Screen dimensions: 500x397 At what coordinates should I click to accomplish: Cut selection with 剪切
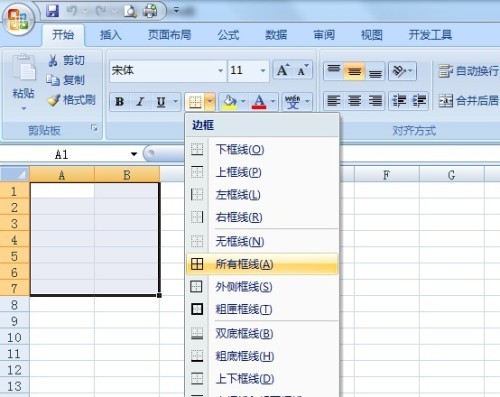click(66, 61)
